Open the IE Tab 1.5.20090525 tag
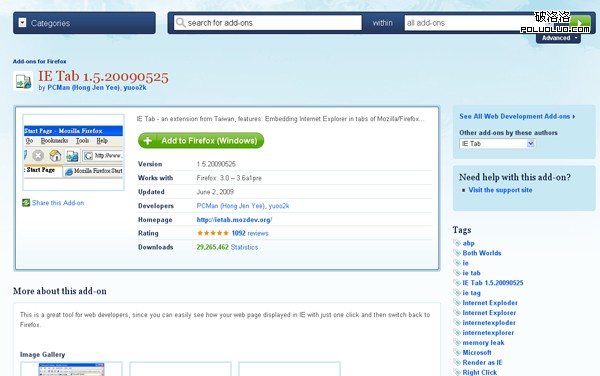The height and width of the screenshot is (376, 600). (493, 283)
